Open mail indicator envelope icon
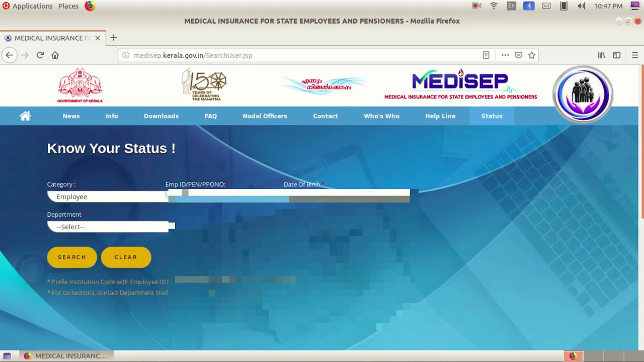Image resolution: width=644 pixels, height=362 pixels. click(546, 6)
